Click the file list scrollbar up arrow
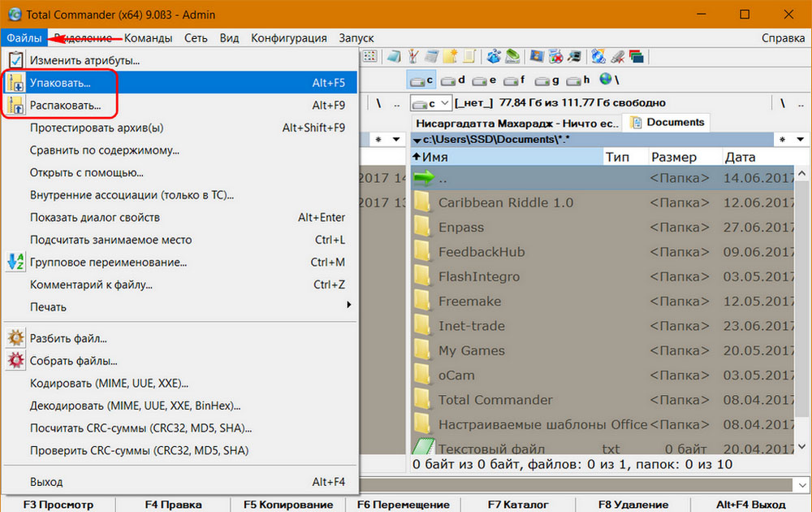 801,173
